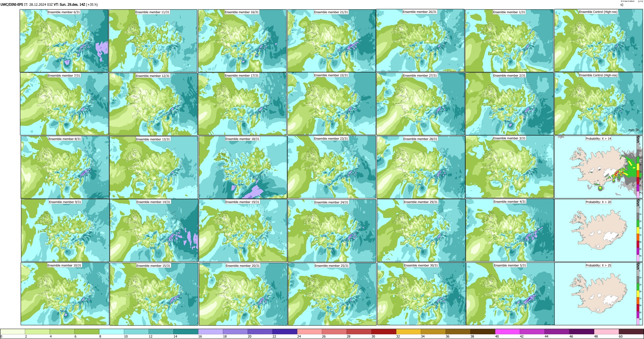Select the Ensemble member 22/31 map
The height and width of the screenshot is (339, 644).
331,104
